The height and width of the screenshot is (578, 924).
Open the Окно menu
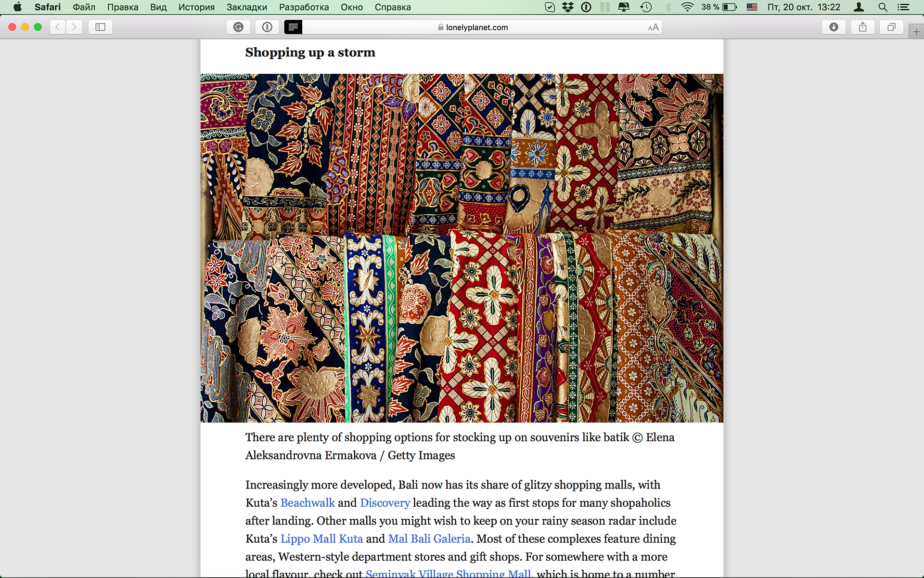352,7
